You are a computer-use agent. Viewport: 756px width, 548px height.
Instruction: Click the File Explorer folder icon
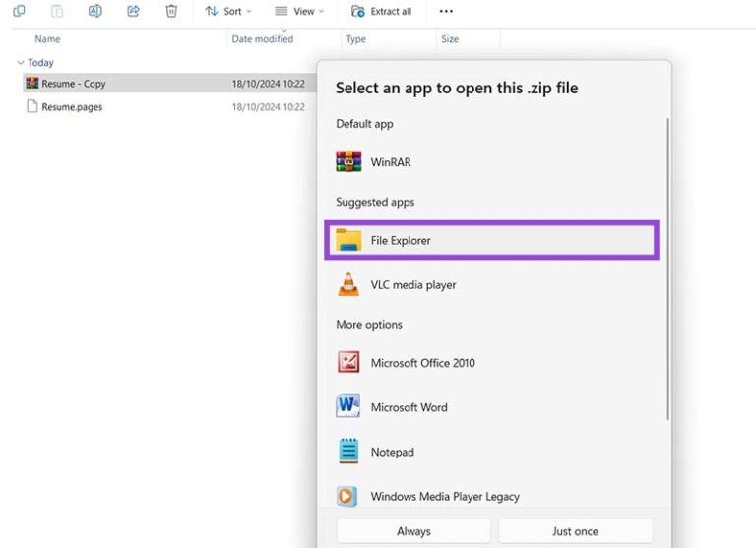click(x=348, y=240)
